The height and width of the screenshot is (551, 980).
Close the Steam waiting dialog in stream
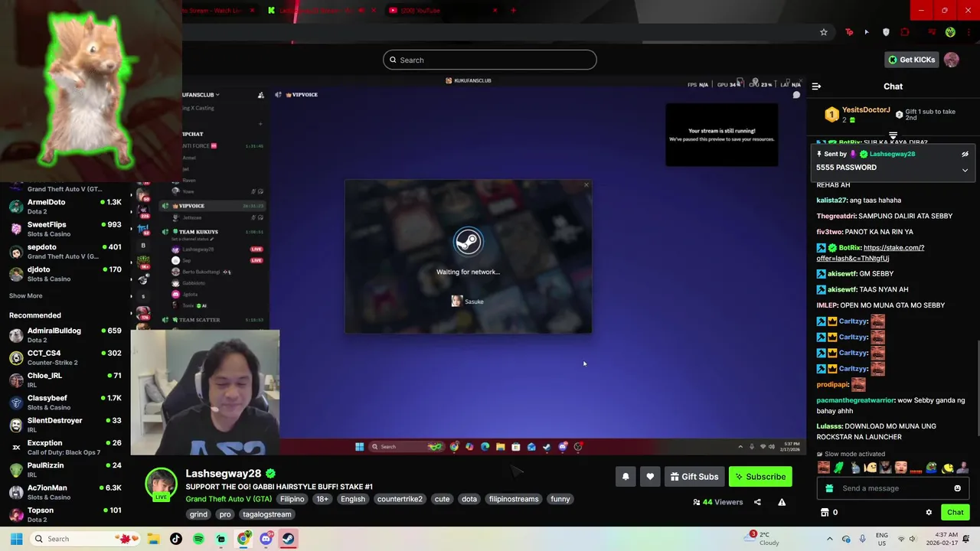(x=586, y=184)
